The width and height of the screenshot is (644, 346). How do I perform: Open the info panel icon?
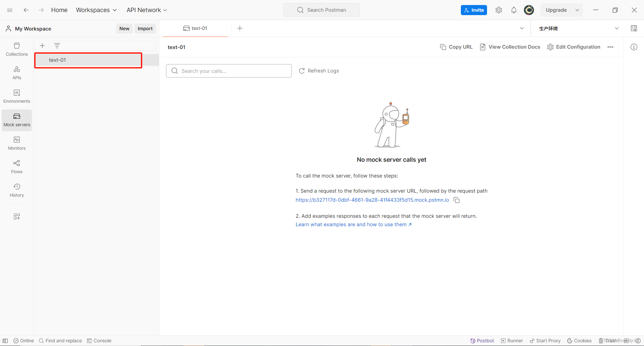point(634,47)
